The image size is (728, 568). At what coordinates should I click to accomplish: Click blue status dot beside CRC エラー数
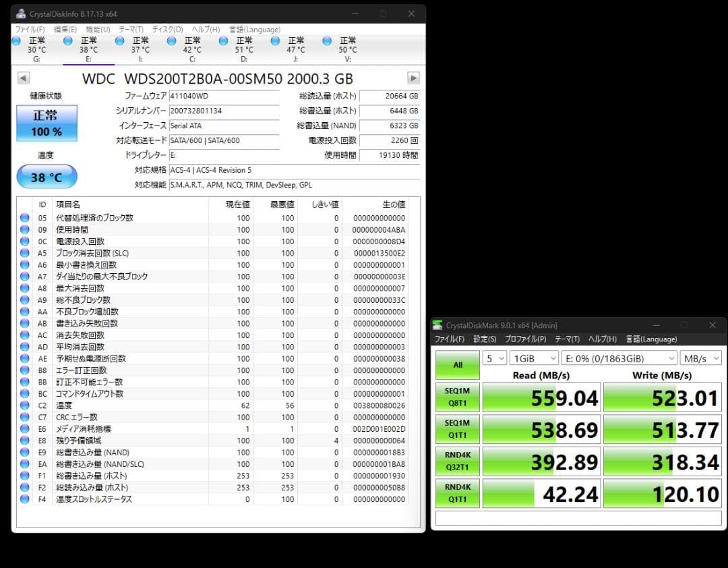click(24, 417)
